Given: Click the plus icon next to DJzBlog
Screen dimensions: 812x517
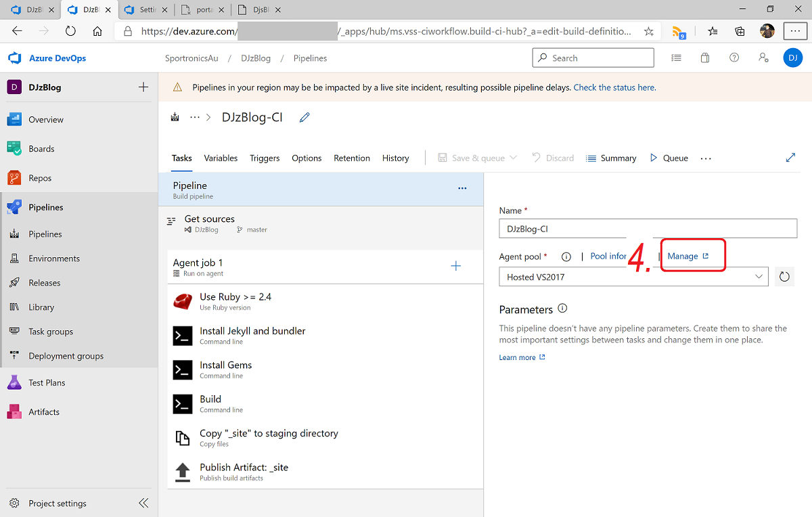Looking at the screenshot, I should click(143, 87).
